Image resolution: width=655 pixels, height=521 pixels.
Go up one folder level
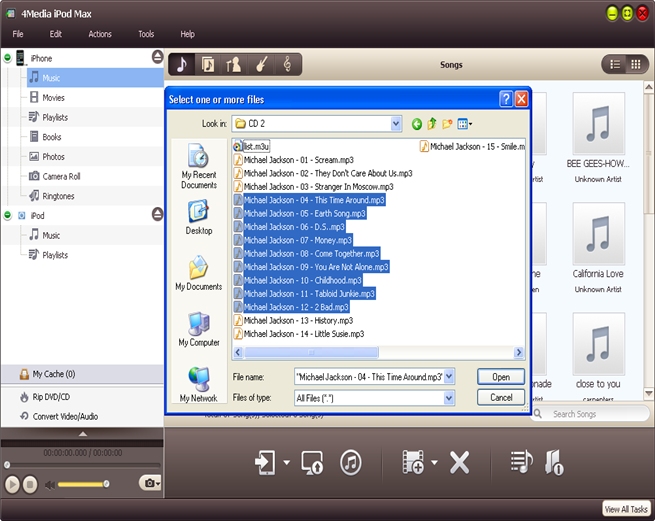pyautogui.click(x=432, y=124)
